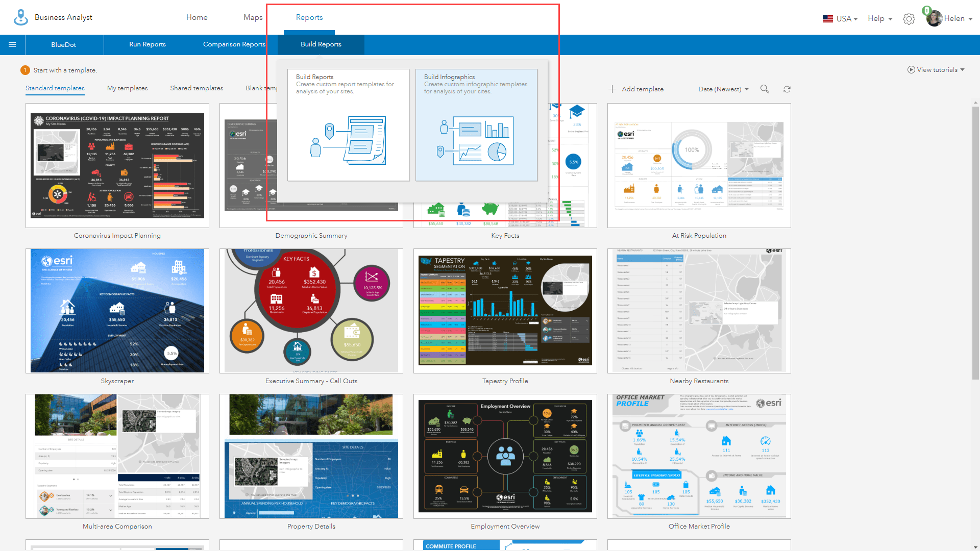Viewport: 980px width, 551px height.
Task: Click the Build Infographics illustration icon
Action: click(476, 140)
